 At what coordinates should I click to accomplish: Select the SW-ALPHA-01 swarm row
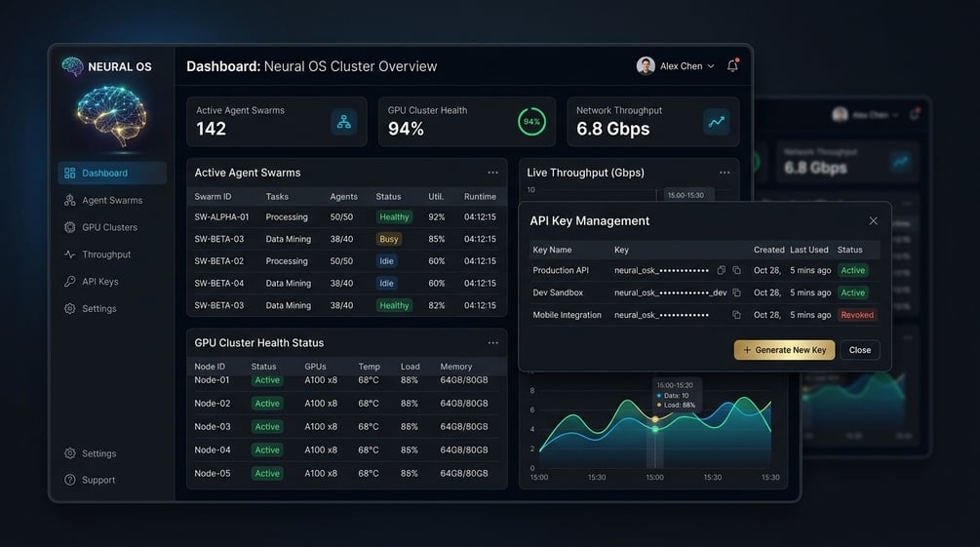347,216
